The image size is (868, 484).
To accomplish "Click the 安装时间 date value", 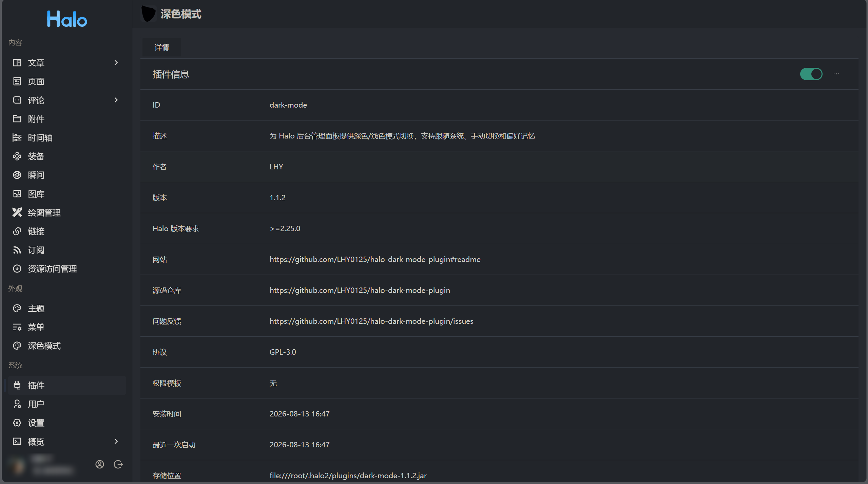I will 300,414.
